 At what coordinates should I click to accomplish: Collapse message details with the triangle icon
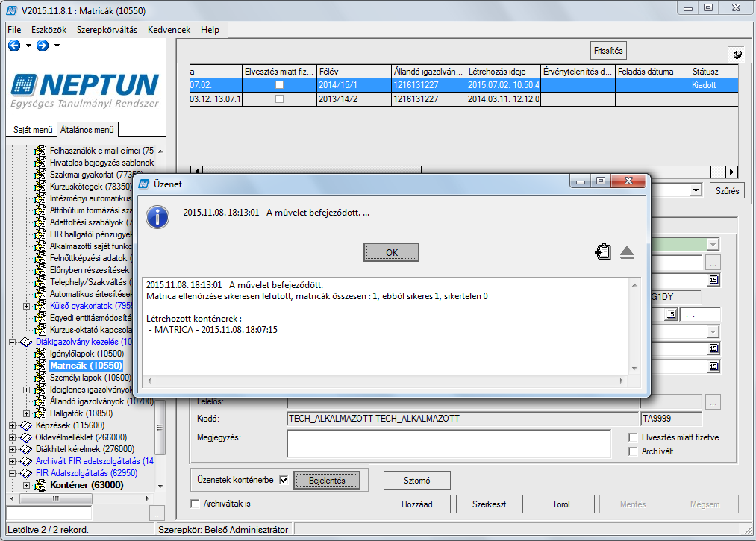(627, 252)
